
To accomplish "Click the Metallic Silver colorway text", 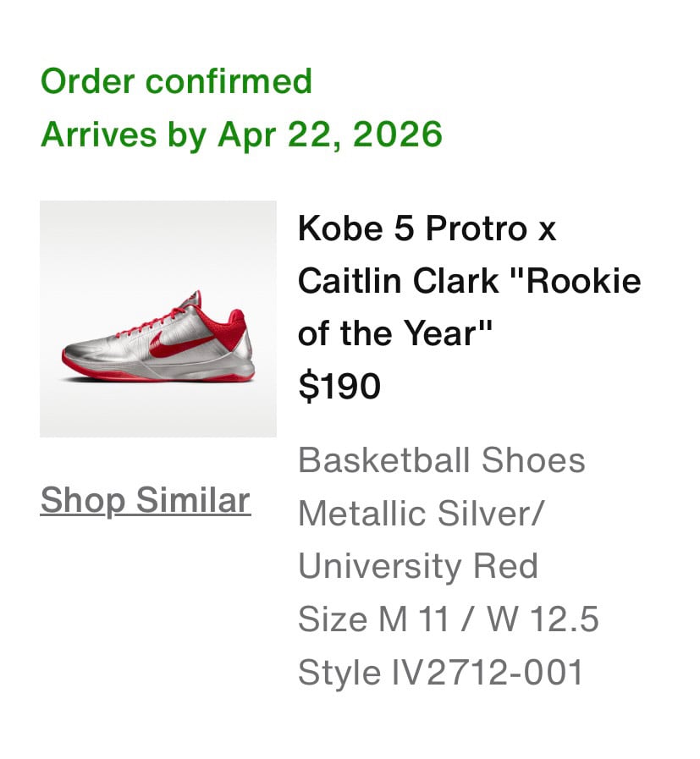I will coord(421,513).
